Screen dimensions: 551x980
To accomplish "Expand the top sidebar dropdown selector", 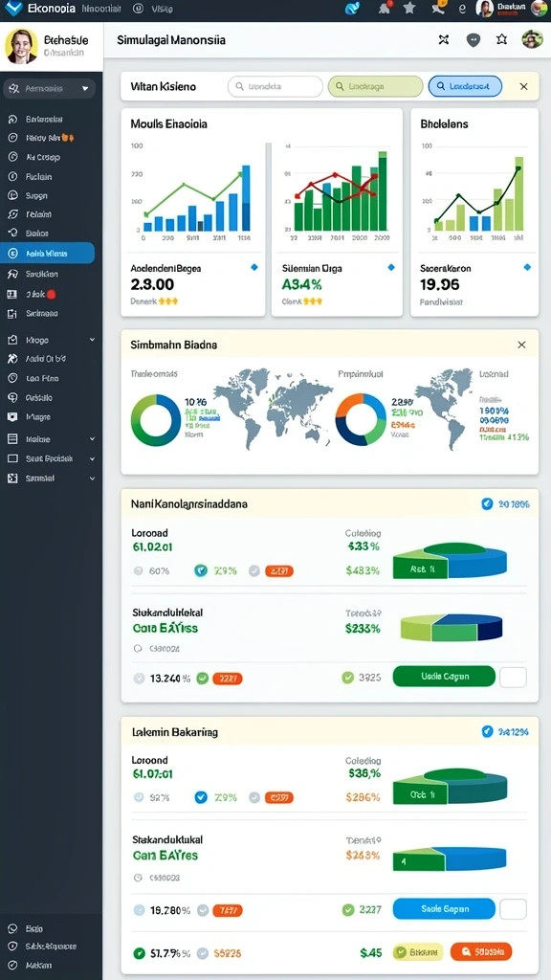I will point(49,89).
